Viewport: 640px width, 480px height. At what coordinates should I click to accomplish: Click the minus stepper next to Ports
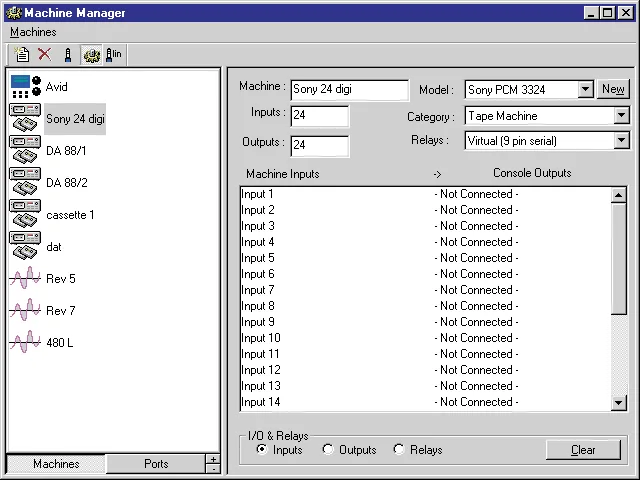click(213, 469)
